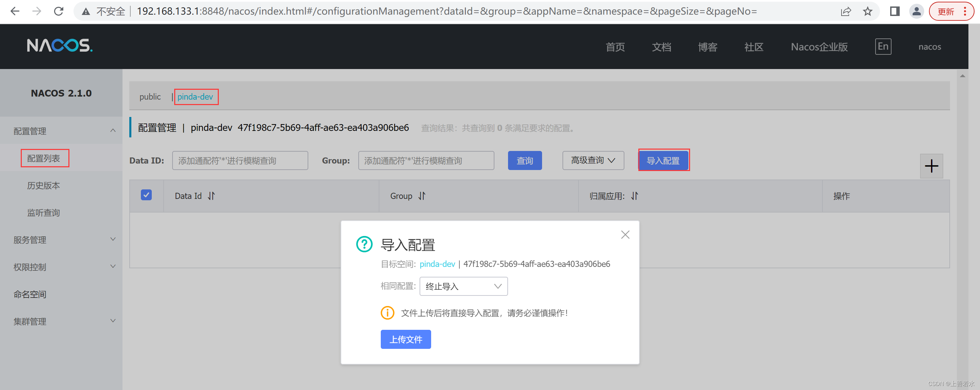Open Nacos企业版 in the top navigation
The width and height of the screenshot is (980, 390).
pos(819,47)
